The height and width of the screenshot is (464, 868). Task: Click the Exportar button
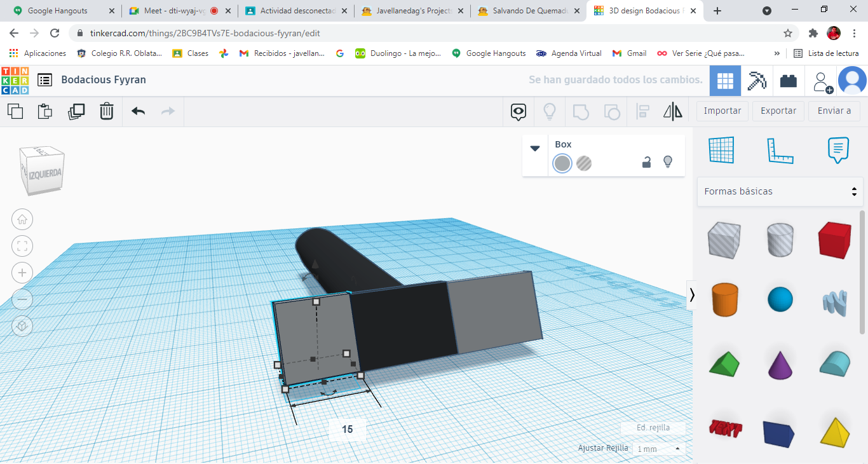[x=778, y=111]
